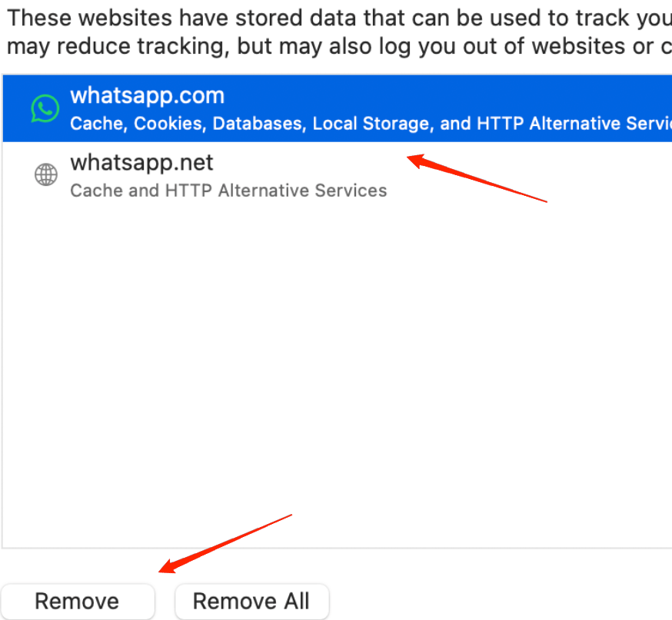
Task: Click the green WhatsApp logo icon
Action: 45,108
